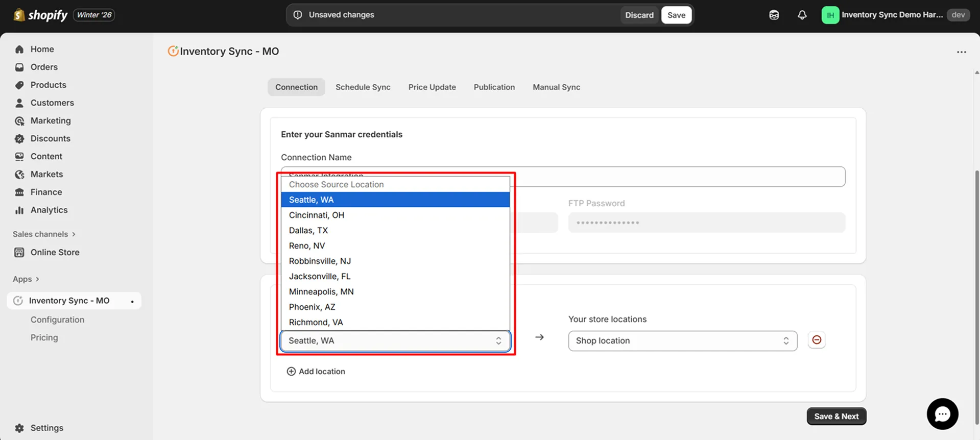Open the IH store account avatar
Image resolution: width=980 pixels, height=440 pixels.
click(830, 15)
